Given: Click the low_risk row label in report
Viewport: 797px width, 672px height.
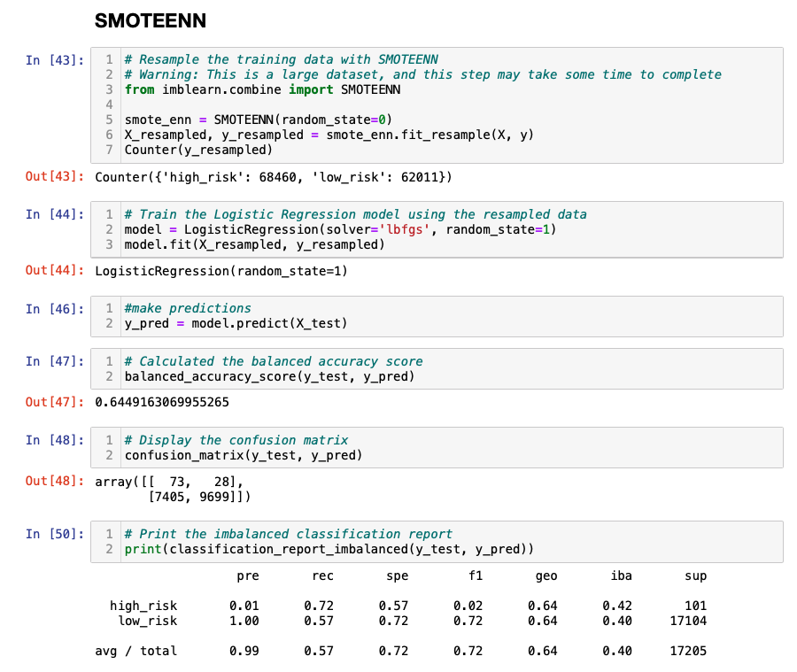Looking at the screenshot, I should tap(147, 621).
